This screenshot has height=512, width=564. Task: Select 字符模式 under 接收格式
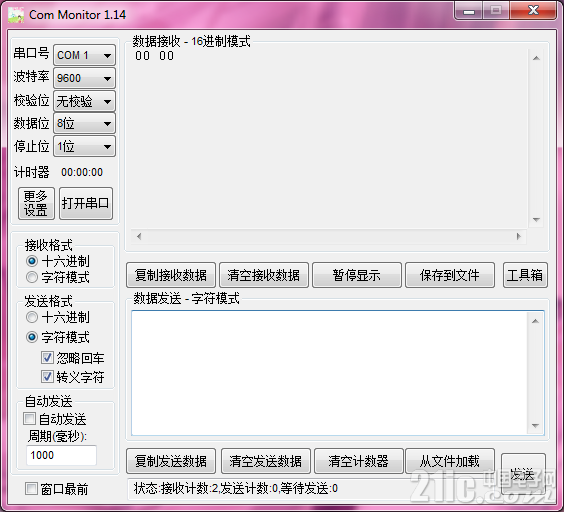coord(32,277)
